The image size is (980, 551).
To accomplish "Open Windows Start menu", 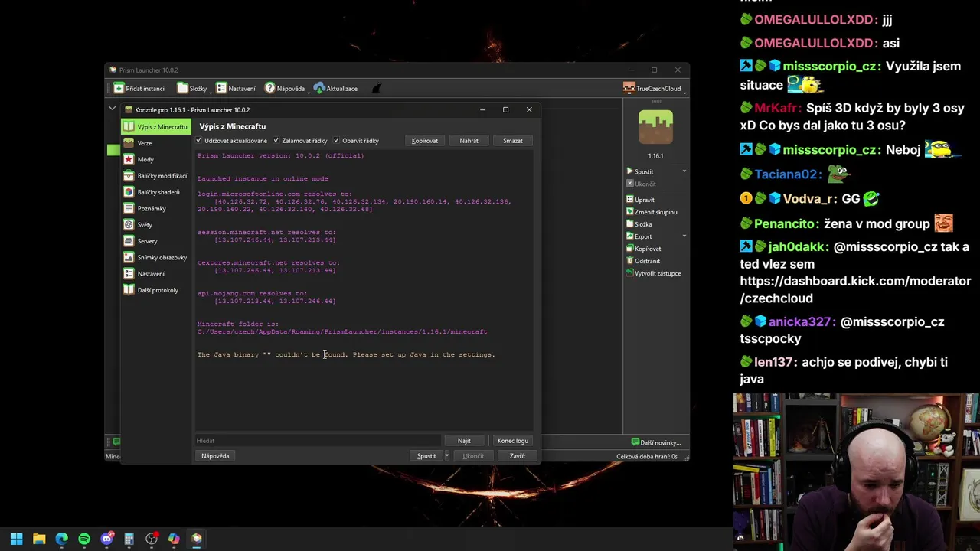I will [x=17, y=539].
